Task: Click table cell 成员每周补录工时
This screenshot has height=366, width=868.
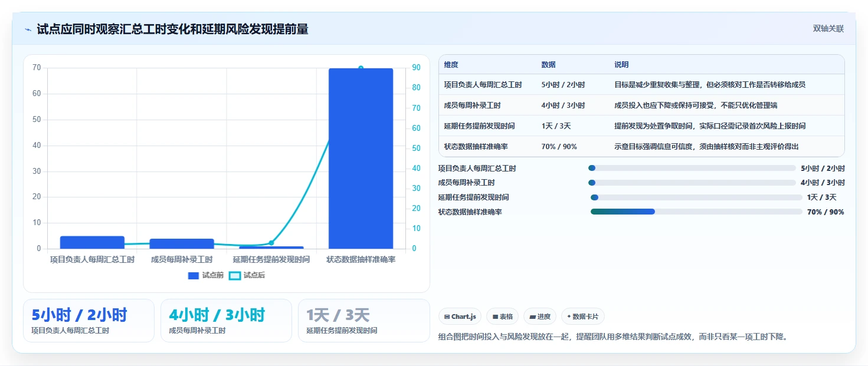Action: coord(472,105)
